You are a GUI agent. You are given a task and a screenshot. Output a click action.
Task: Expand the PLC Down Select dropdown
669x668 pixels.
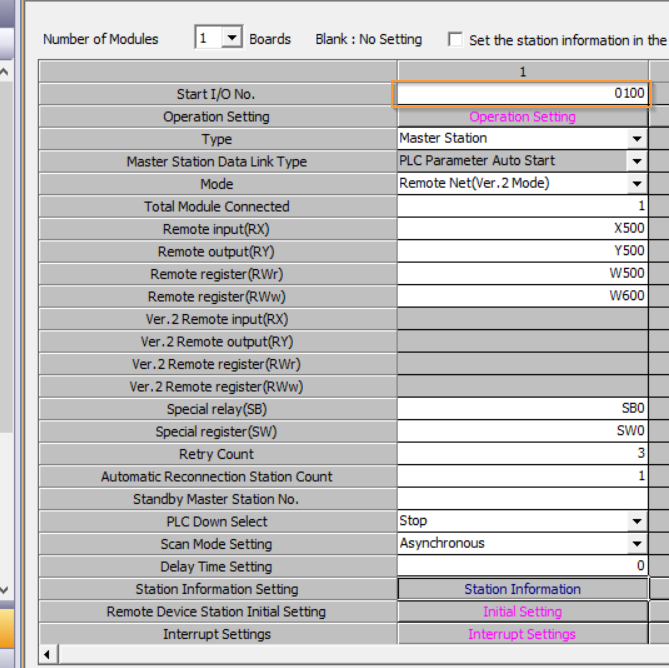tap(637, 521)
